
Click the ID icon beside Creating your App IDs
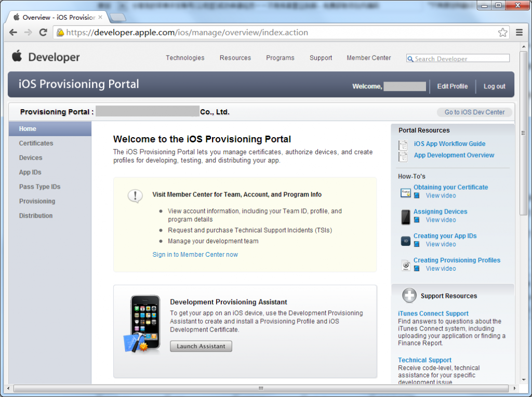point(405,241)
